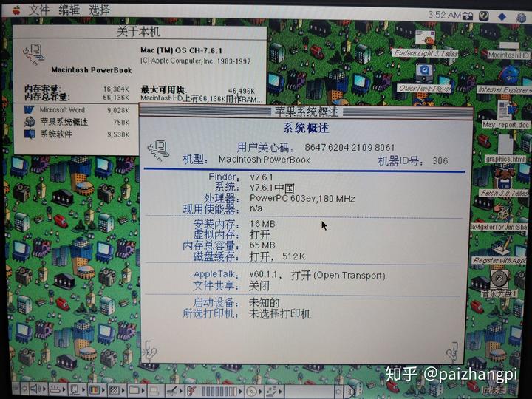Select the Register with Apple icon
The width and height of the screenshot is (532, 399).
pyautogui.click(x=500, y=247)
